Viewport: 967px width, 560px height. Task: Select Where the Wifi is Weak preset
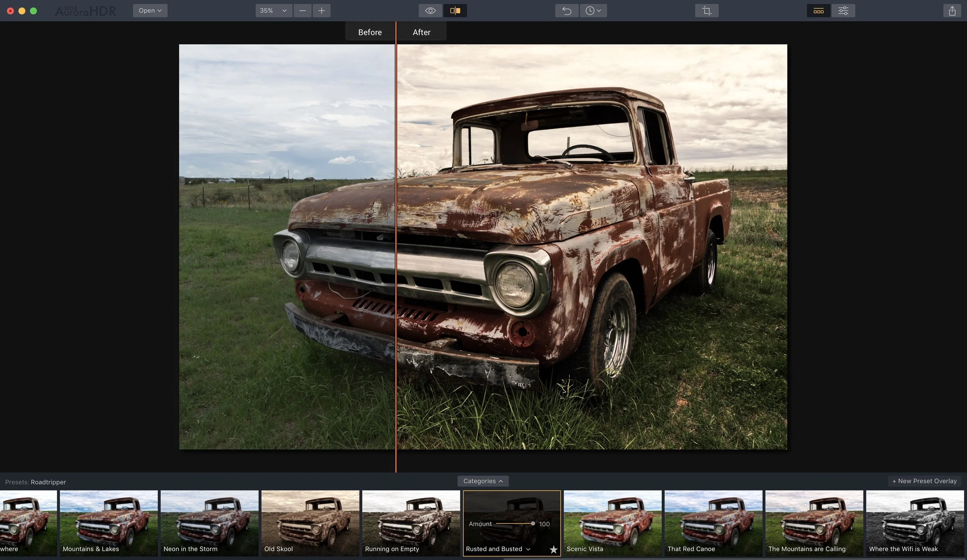click(915, 523)
